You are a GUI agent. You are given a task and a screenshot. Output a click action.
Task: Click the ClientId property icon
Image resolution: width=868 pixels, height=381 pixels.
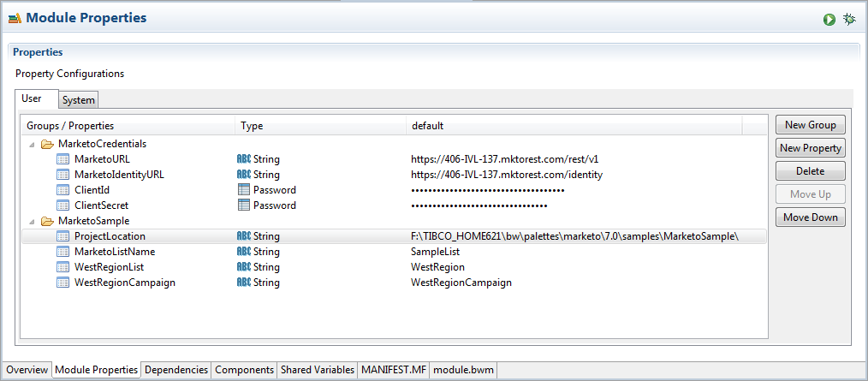[x=63, y=190]
